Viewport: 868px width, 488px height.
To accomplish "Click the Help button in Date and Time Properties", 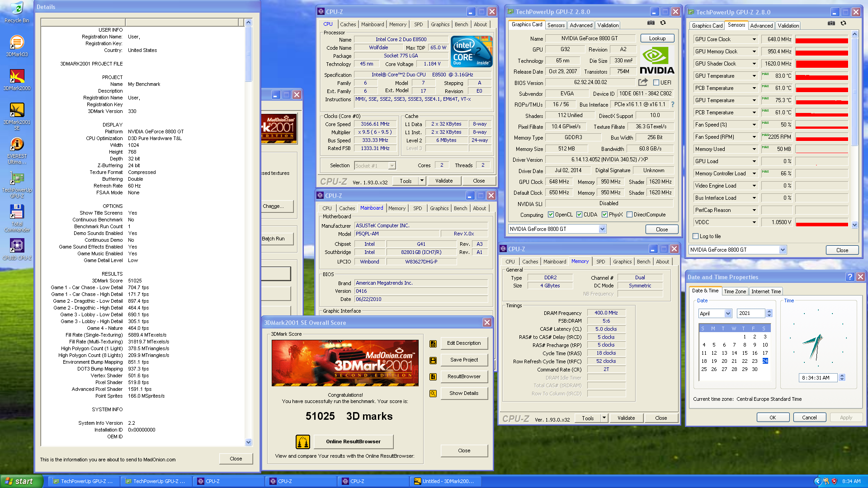I will click(850, 277).
